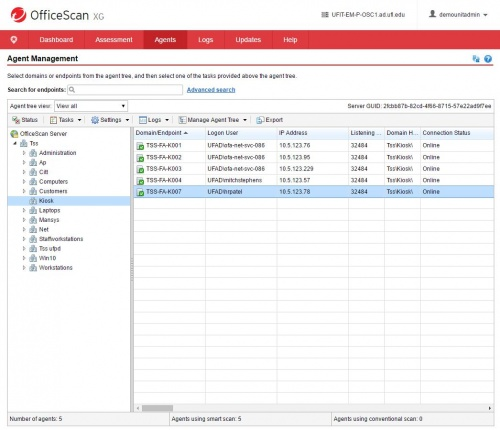
Task: Sort by Listening column header
Action: (366, 133)
